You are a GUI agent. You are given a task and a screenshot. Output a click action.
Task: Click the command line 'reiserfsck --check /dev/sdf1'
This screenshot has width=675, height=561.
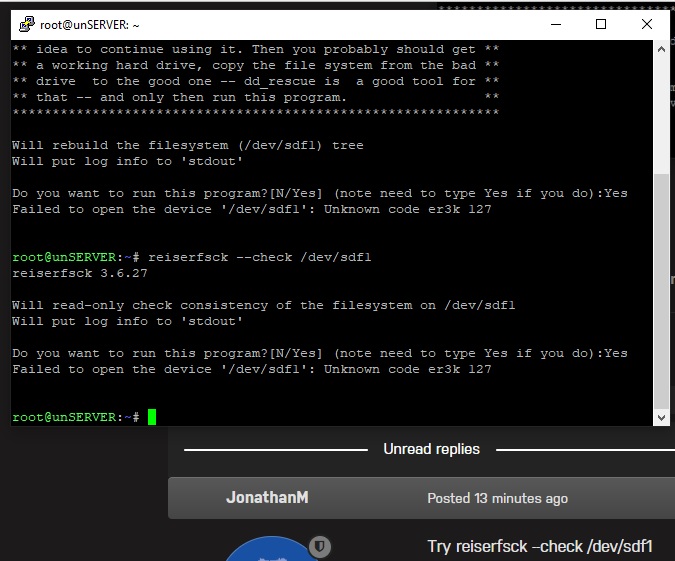tap(260, 257)
